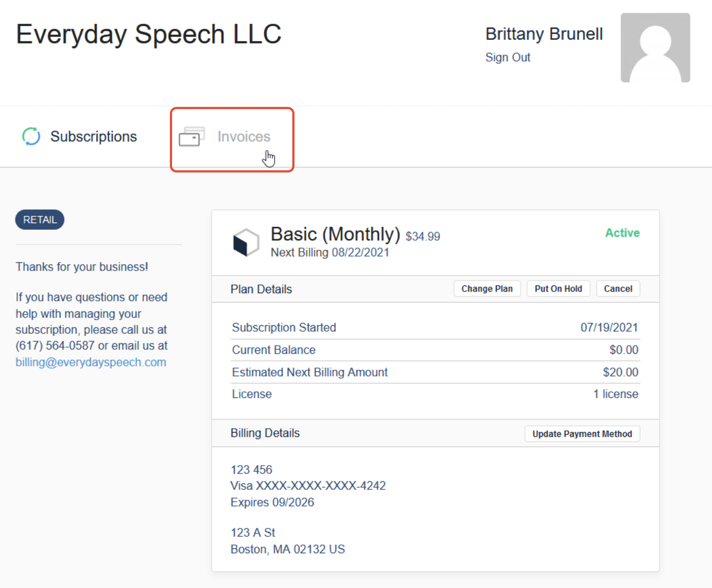Click the $20.00 billing amount value
The height and width of the screenshot is (588, 712).
(x=620, y=372)
